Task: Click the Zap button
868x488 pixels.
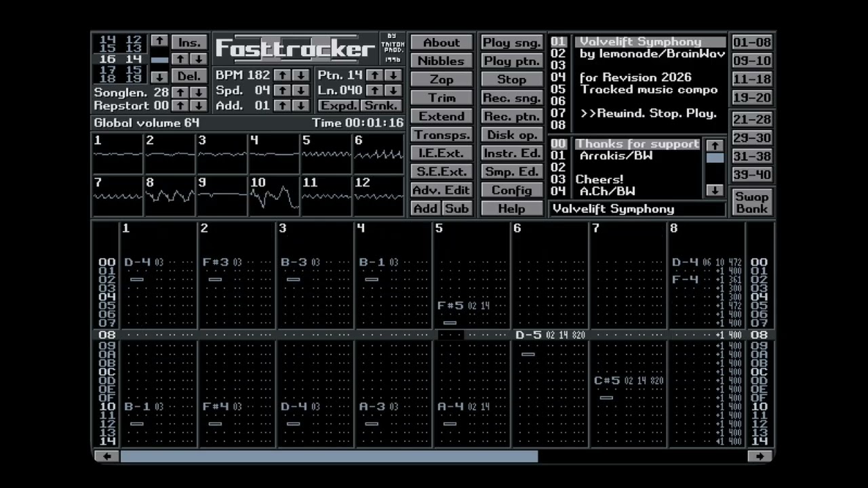Action: (441, 79)
